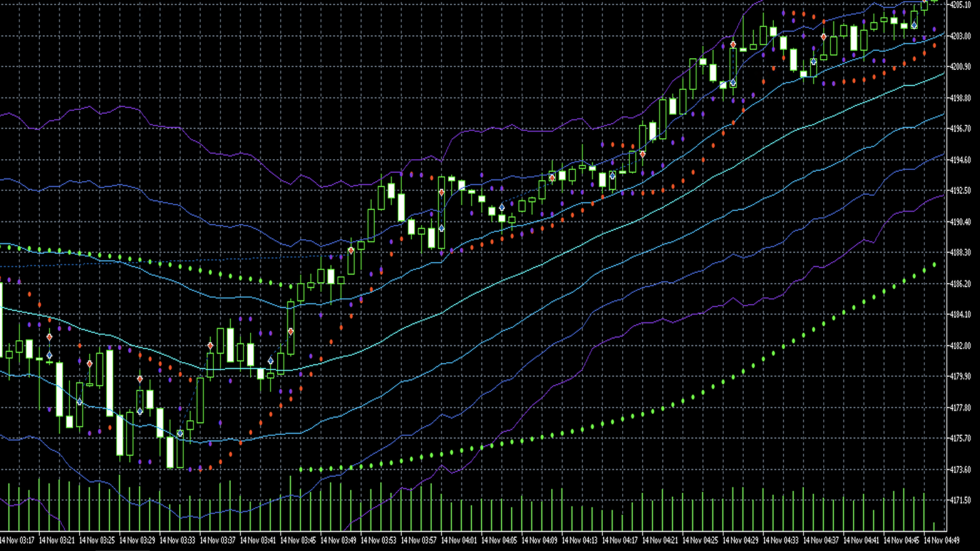Click the blue arrow below the tall 03:57 candle
Screen dimensions: 980x551
[x=442, y=228]
